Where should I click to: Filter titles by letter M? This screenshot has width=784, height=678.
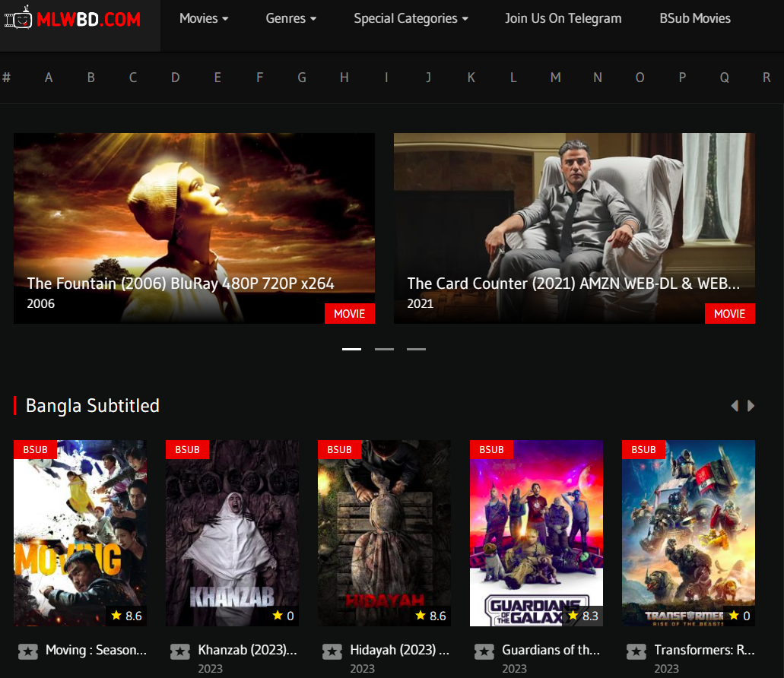click(556, 78)
